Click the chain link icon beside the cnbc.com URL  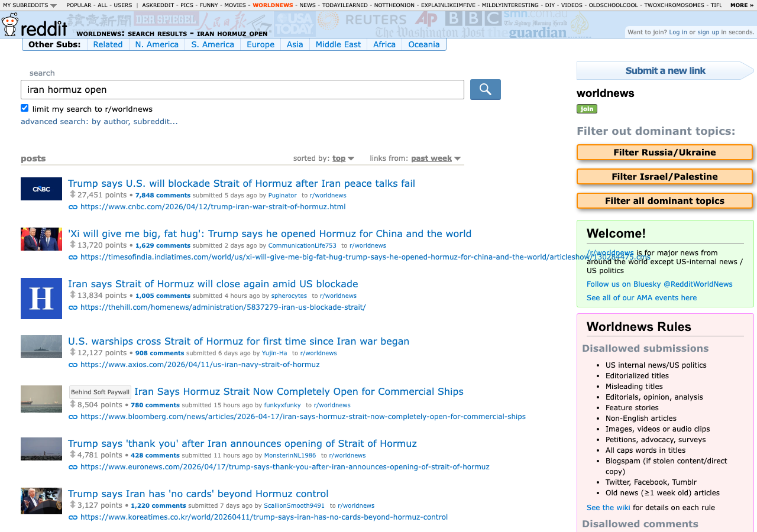coord(73,207)
